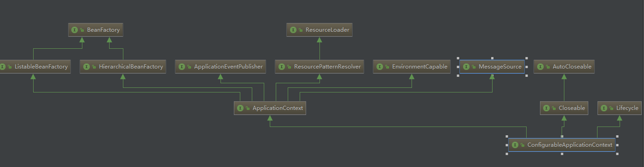644x167 pixels.
Task: Click the HierarchicalBeanFactory node label
Action: tap(131, 67)
